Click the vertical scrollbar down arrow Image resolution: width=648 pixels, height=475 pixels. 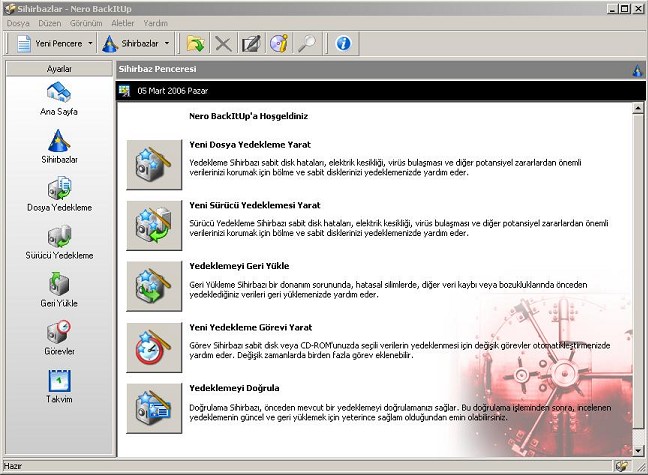(639, 449)
